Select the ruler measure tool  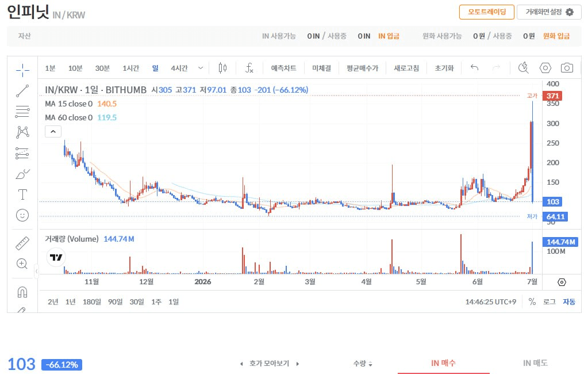click(22, 243)
